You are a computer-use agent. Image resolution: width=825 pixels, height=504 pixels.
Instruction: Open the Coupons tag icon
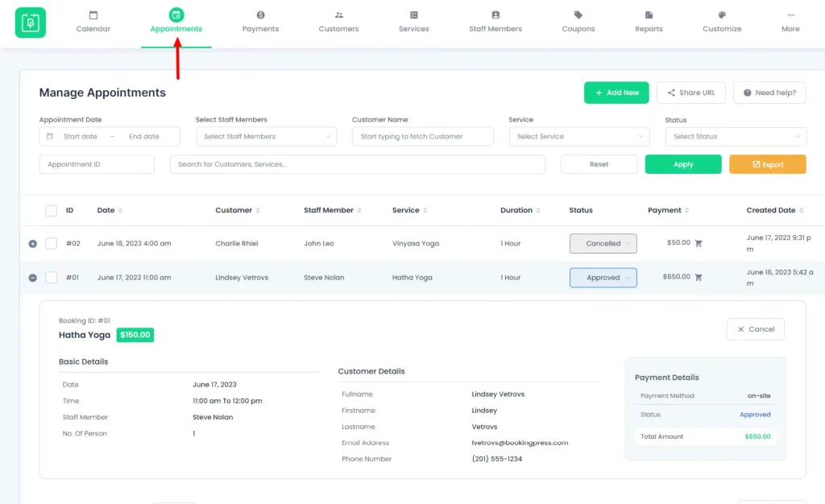(x=578, y=15)
